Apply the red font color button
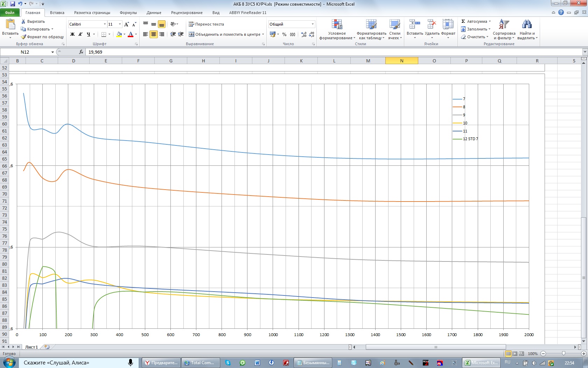 pos(131,34)
